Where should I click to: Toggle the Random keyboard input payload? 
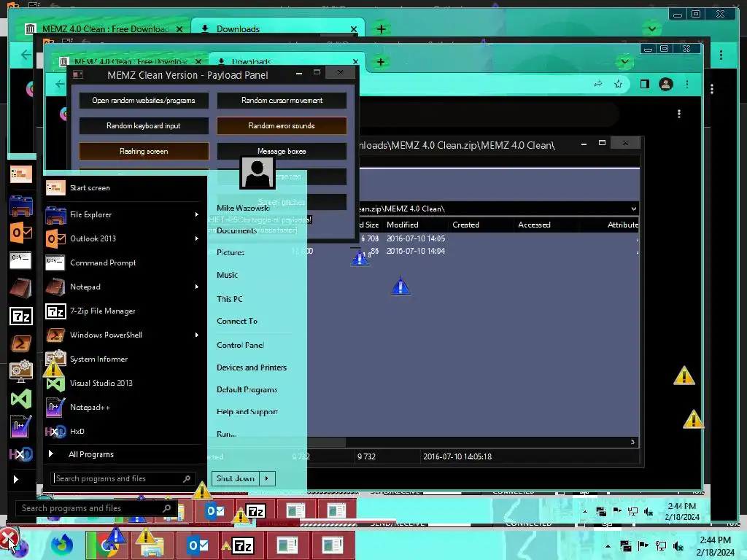click(144, 125)
